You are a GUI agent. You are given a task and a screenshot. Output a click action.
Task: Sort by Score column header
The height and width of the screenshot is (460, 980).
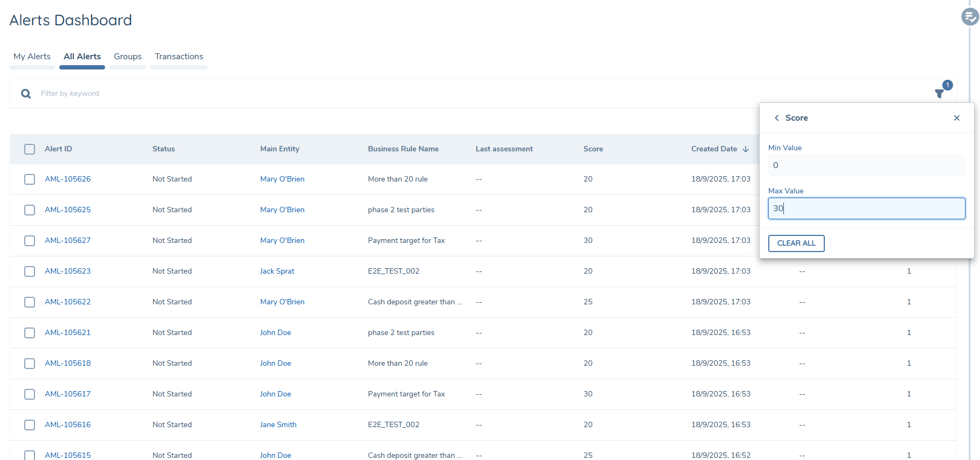593,149
